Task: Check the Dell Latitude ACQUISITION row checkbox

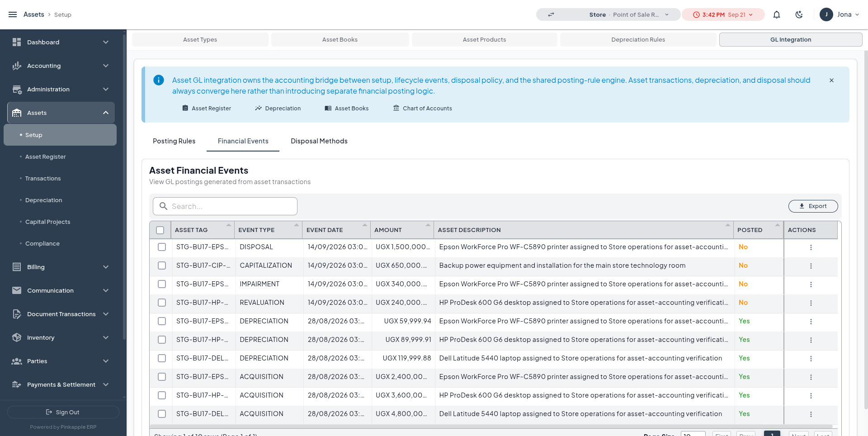Action: pos(162,414)
